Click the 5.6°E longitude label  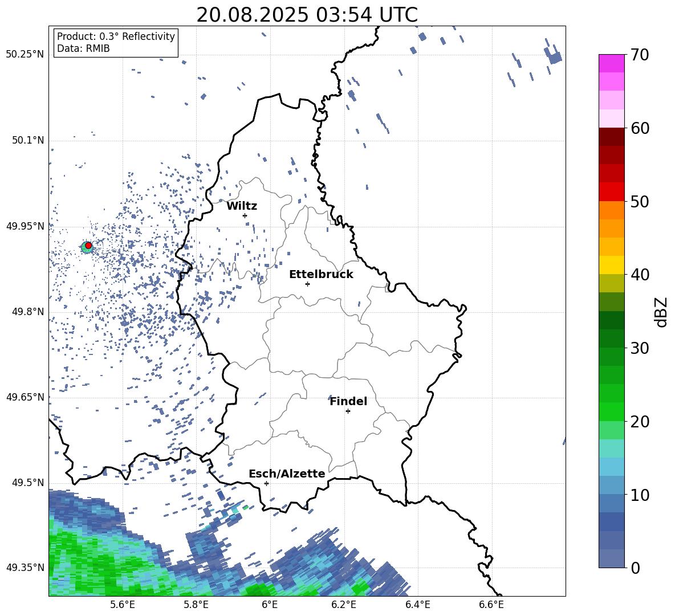[123, 605]
